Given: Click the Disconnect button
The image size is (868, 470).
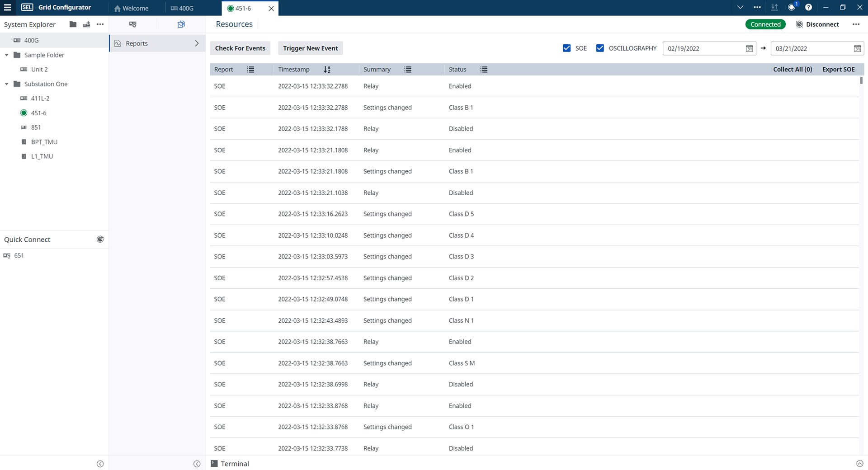Looking at the screenshot, I should point(817,24).
